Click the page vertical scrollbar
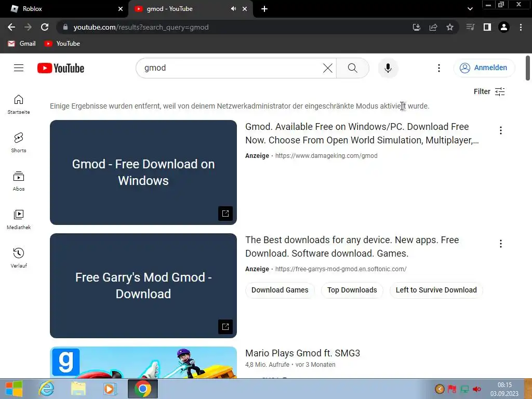Viewport: 532px width, 399px height. [528, 68]
